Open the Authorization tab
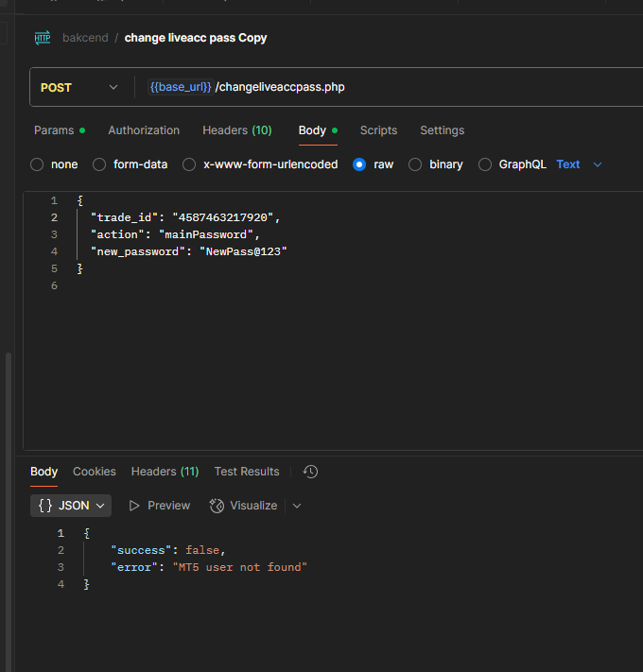643x672 pixels. click(144, 130)
